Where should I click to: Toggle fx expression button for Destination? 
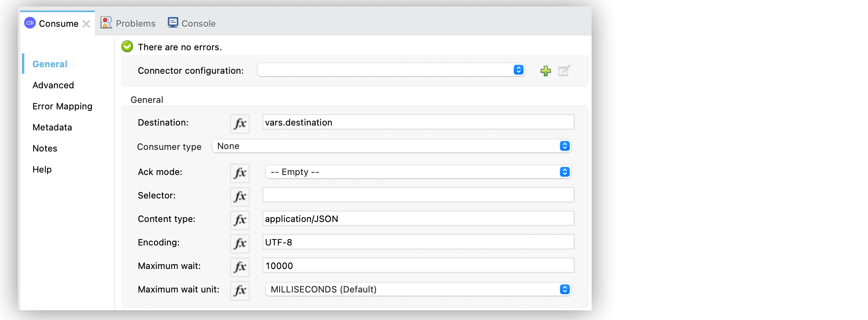(240, 124)
